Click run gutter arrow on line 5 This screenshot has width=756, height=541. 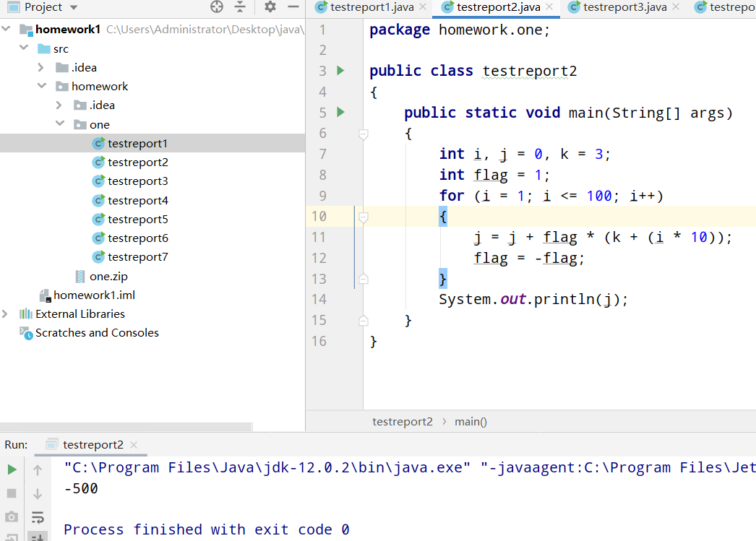[x=341, y=112]
